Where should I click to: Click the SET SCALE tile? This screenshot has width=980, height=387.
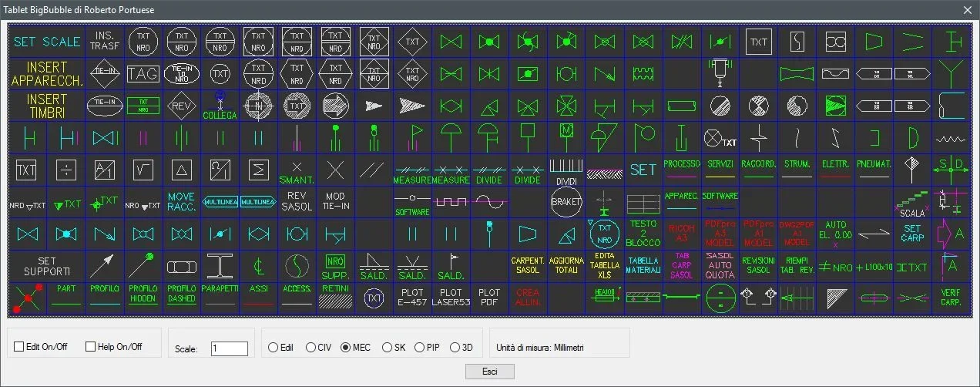[x=47, y=42]
